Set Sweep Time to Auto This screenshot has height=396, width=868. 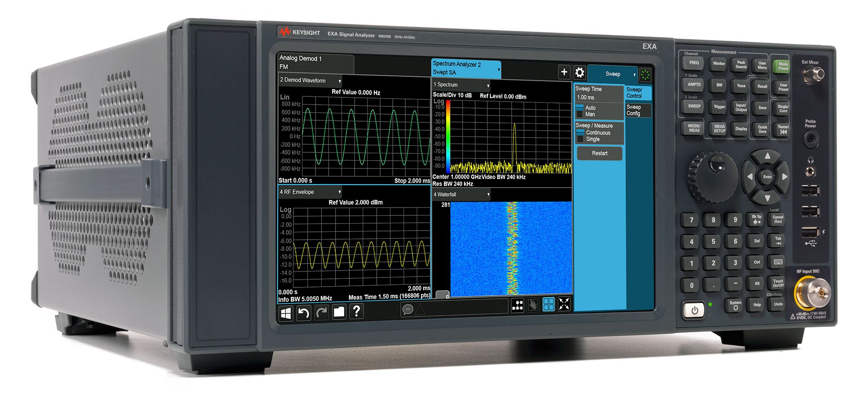coord(586,108)
